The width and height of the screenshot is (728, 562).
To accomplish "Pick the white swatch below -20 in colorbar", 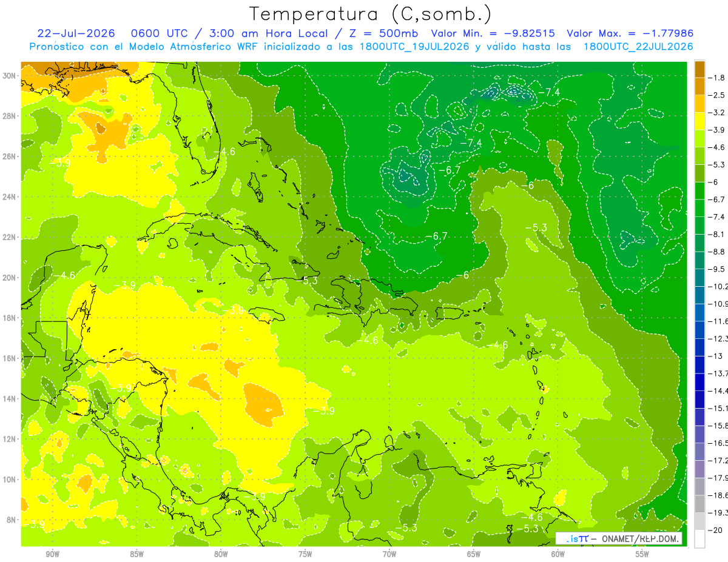I will (x=699, y=538).
